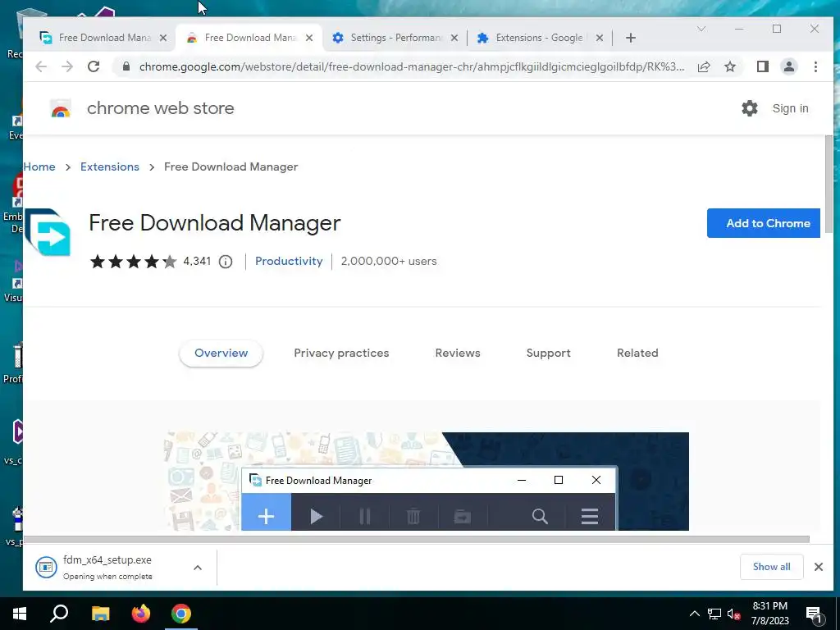Viewport: 840px width, 630px height.
Task: Close the downloads bar with X
Action: (818, 567)
